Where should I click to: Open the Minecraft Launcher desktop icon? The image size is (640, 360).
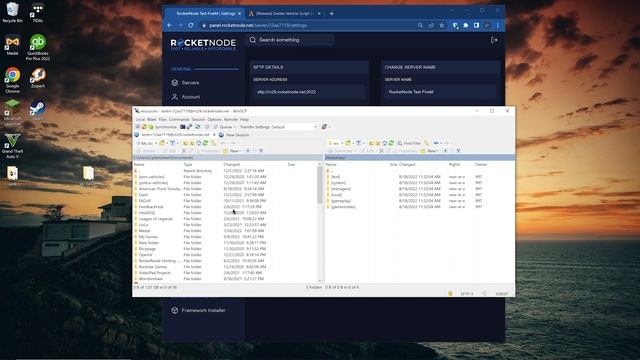coord(12,112)
